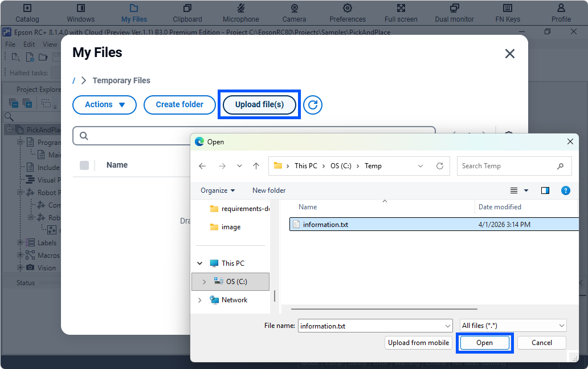Change view layout icon
Screen dimensions: 588x369
(x=514, y=190)
